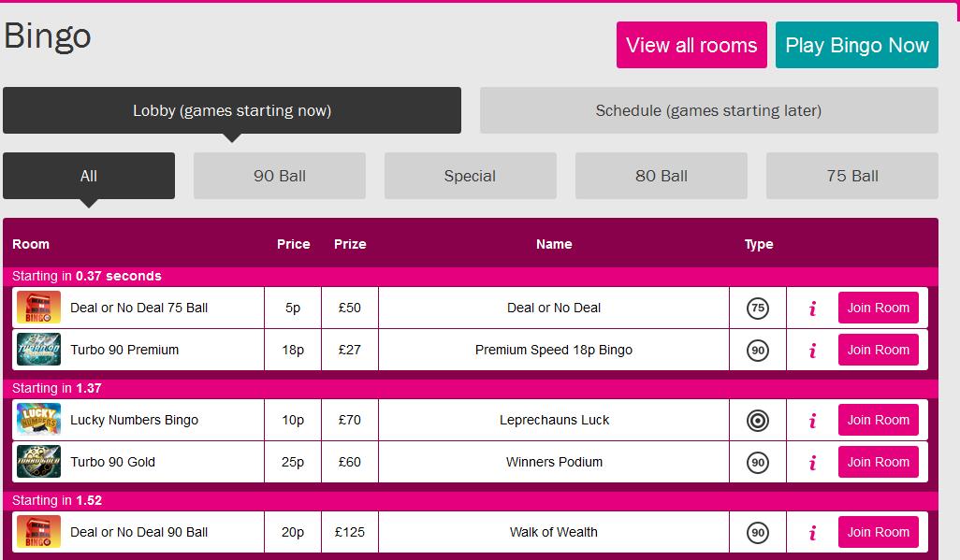The width and height of the screenshot is (960, 560).
Task: Open info for Deal or No Deal 90 Ball
Action: (812, 533)
